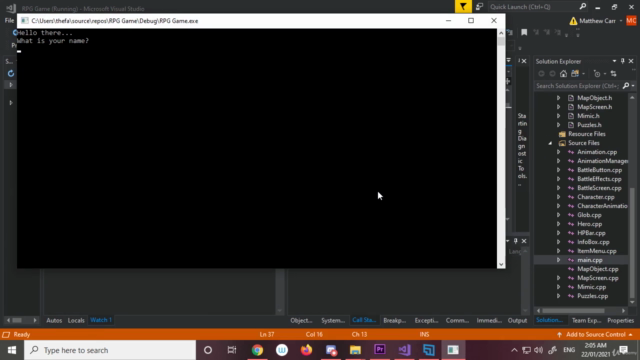Click the magnifier icon in Solution Explorer search
Image resolution: width=640 pixels, height=360 pixels.
tap(626, 86)
